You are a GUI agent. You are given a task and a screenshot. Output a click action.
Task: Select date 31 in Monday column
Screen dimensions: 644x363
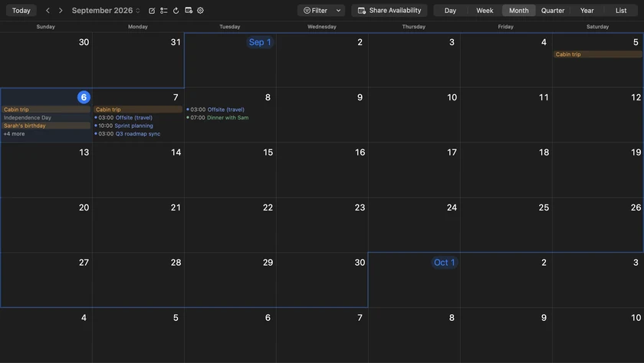(176, 42)
